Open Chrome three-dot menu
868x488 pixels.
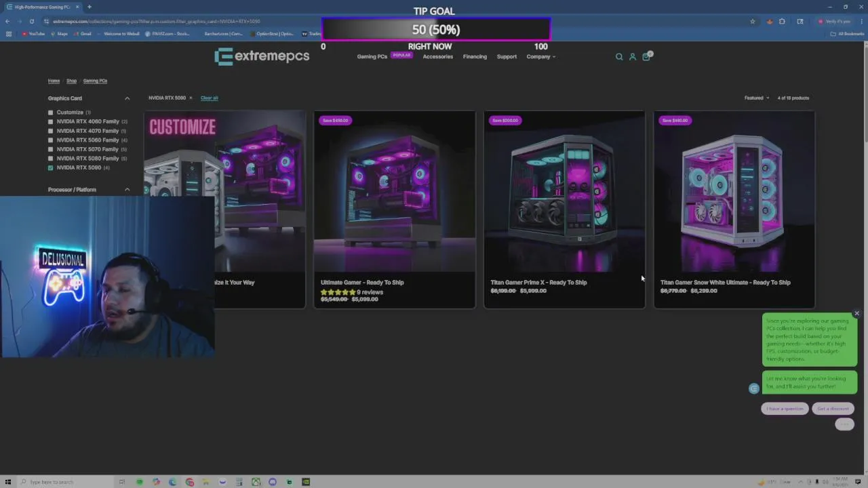861,21
